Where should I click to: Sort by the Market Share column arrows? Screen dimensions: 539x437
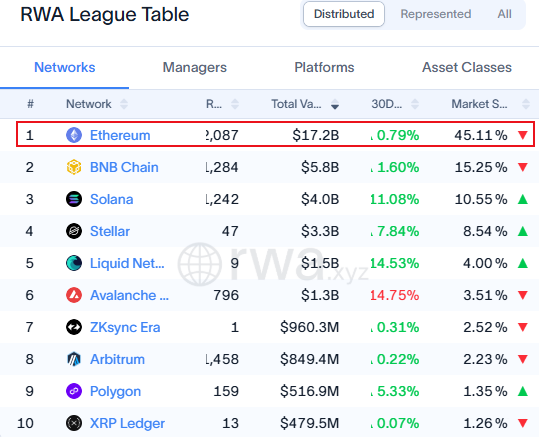tap(526, 104)
